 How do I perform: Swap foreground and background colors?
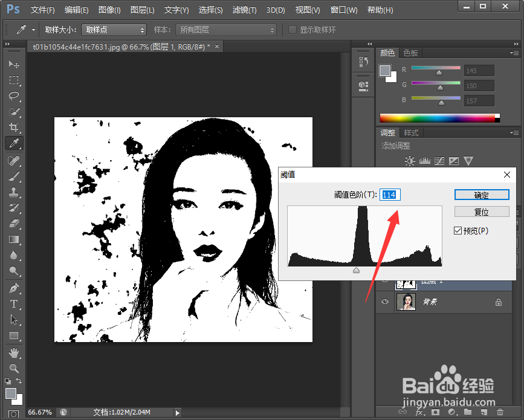pos(19,381)
